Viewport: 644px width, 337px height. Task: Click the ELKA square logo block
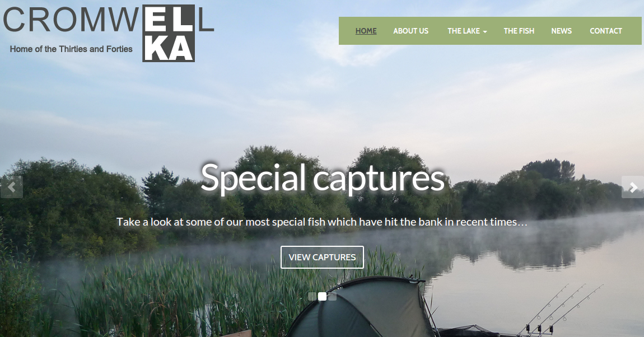click(x=169, y=33)
